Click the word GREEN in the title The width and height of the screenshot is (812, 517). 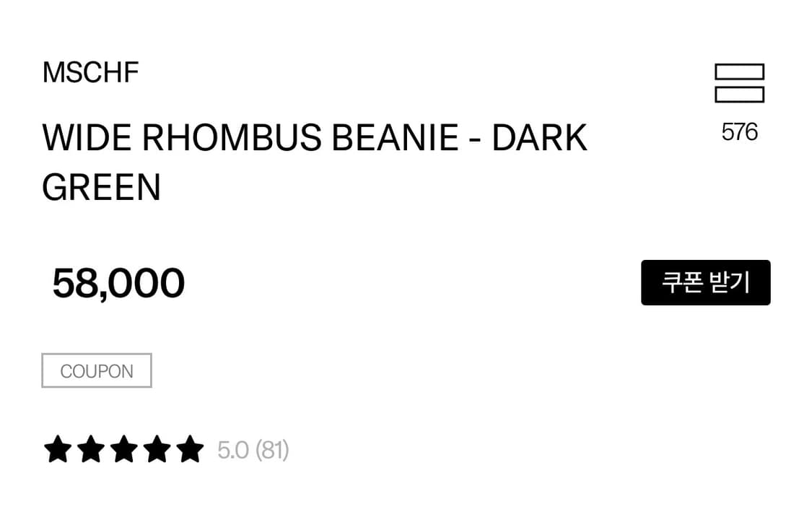point(101,188)
